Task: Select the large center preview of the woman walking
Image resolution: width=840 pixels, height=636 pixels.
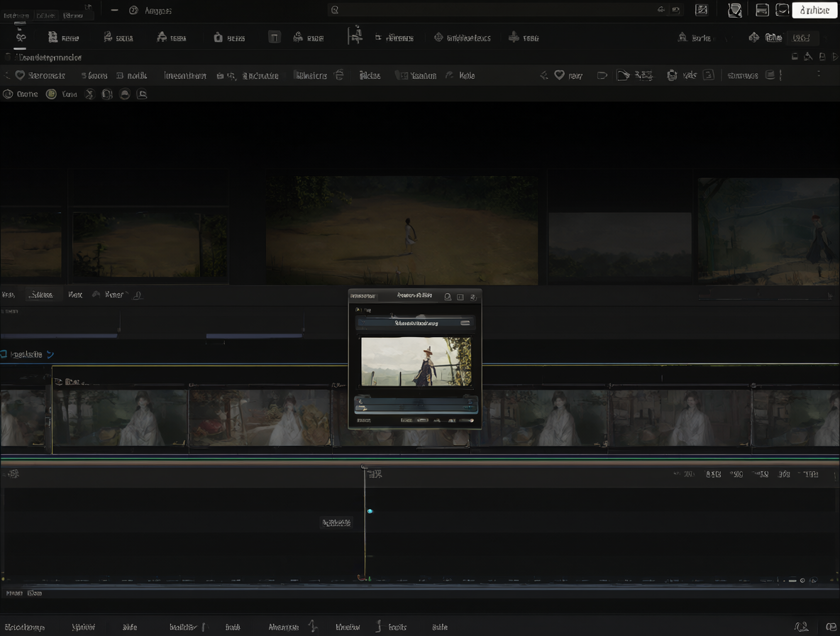Action: (x=402, y=230)
